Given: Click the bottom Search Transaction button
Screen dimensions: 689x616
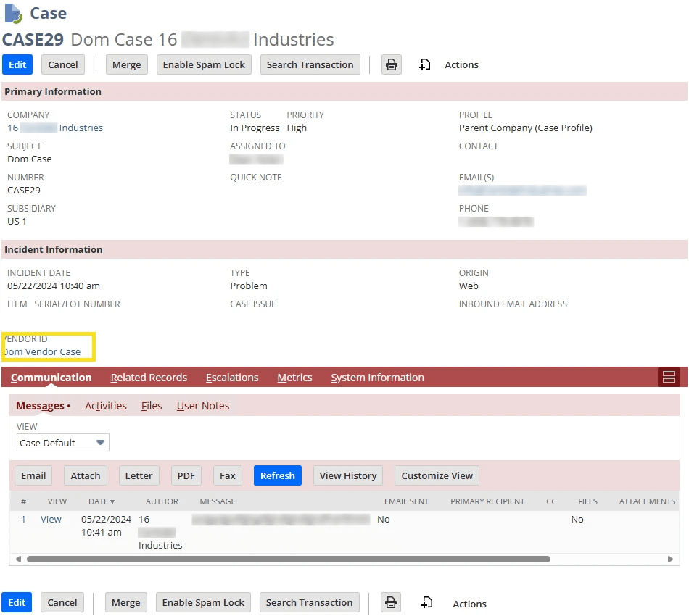Looking at the screenshot, I should [x=310, y=602].
